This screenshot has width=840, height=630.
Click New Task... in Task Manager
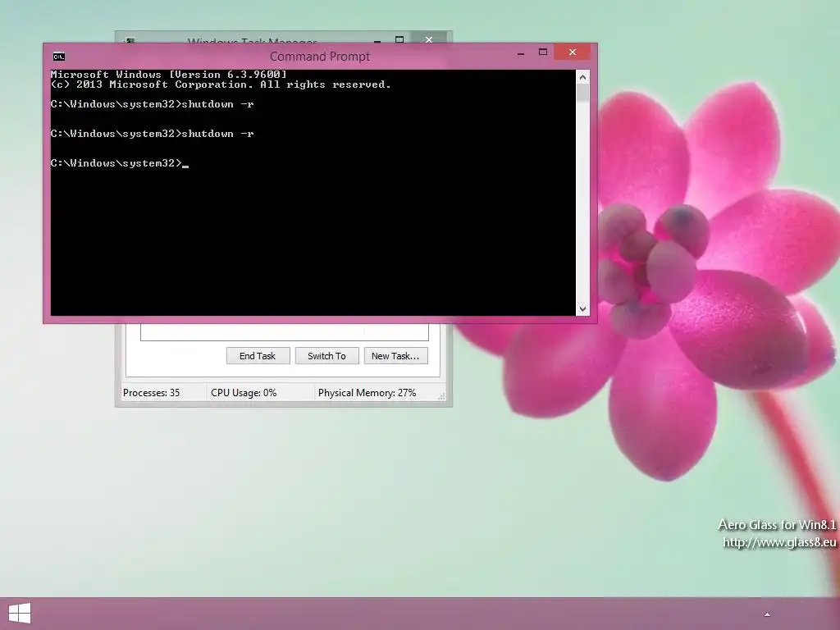coord(396,356)
